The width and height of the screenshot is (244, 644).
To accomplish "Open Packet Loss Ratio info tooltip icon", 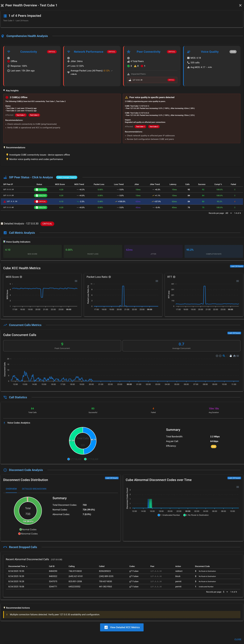I will 110,277.
